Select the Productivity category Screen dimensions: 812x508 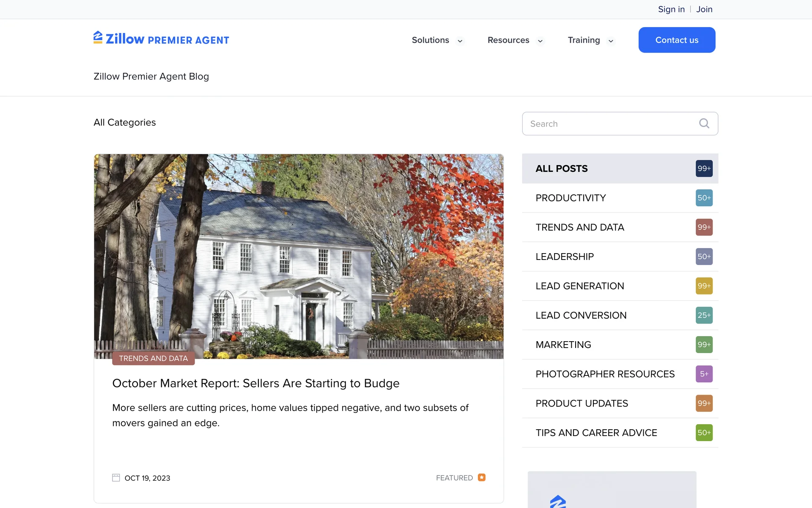[x=571, y=198]
